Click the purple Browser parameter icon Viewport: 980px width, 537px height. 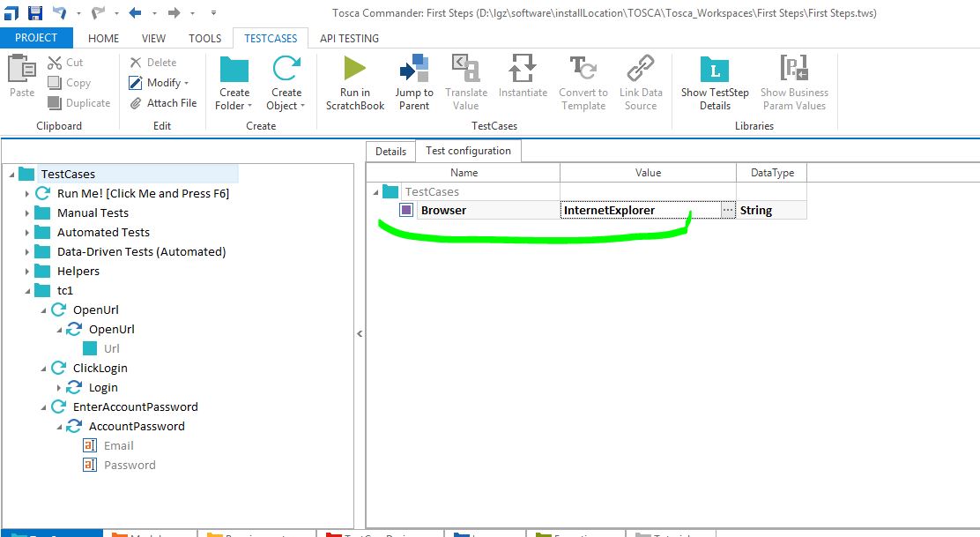click(x=406, y=210)
